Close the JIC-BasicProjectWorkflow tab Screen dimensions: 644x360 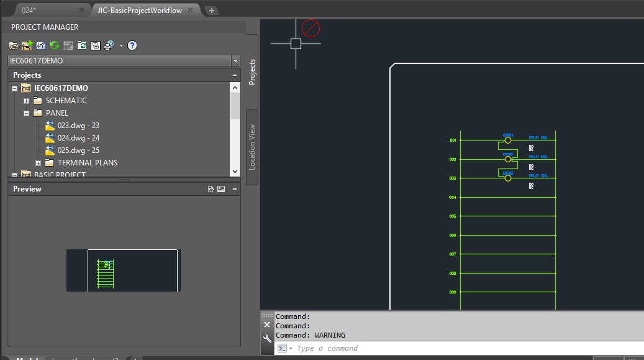tap(190, 11)
